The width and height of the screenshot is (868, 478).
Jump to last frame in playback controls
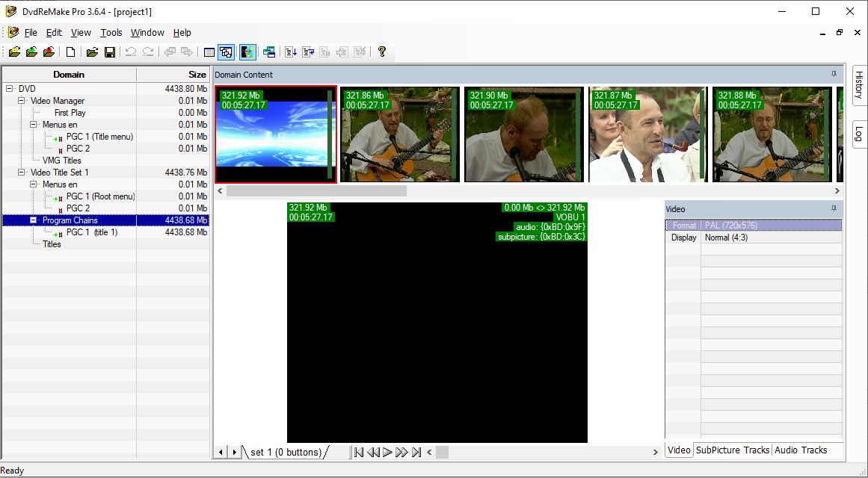click(x=416, y=452)
